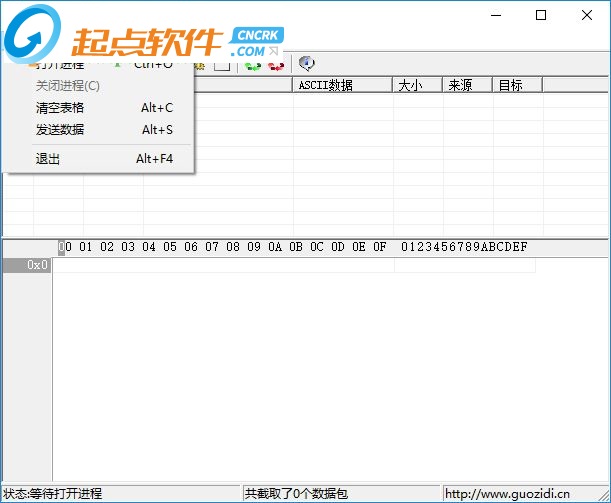Maximize the window

pos(541,15)
